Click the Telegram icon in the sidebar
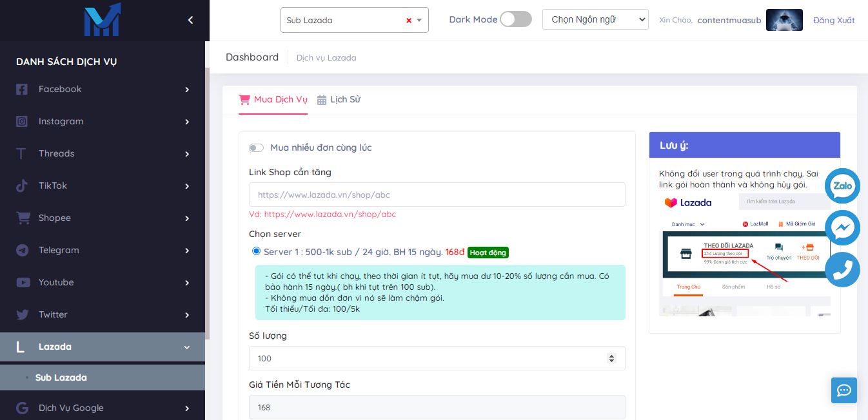868x420 pixels. point(23,251)
